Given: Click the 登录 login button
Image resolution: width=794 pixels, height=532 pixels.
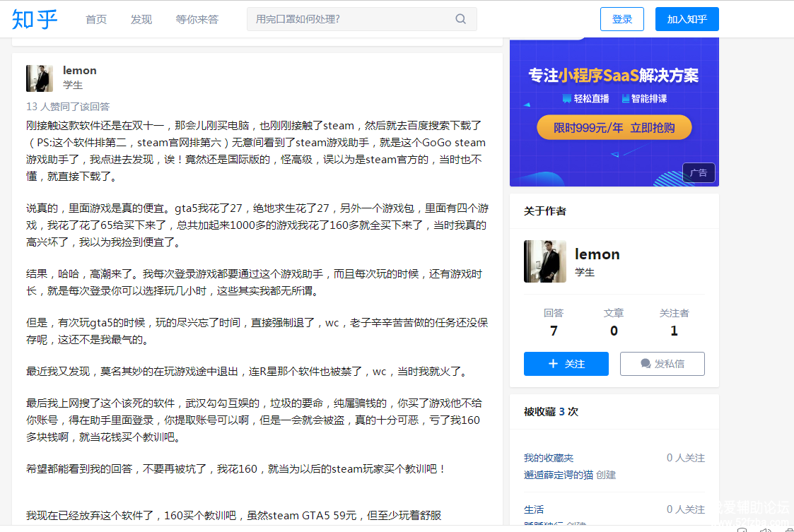Looking at the screenshot, I should [x=622, y=19].
